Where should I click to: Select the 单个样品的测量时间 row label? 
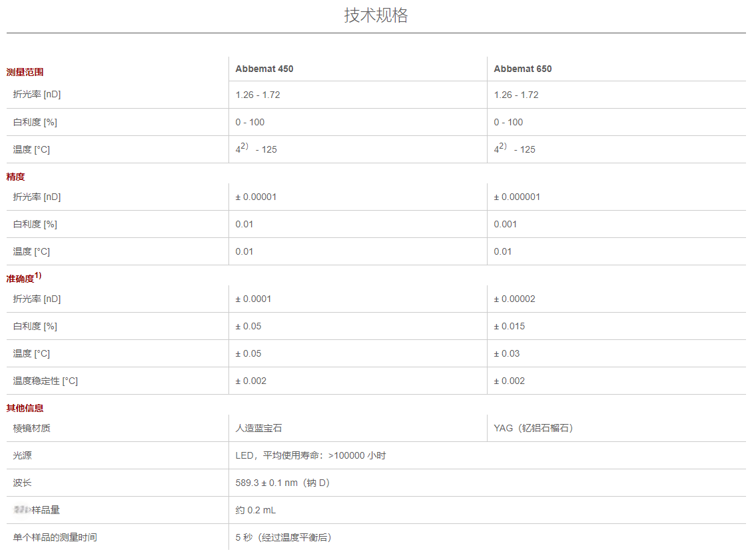tap(55, 537)
